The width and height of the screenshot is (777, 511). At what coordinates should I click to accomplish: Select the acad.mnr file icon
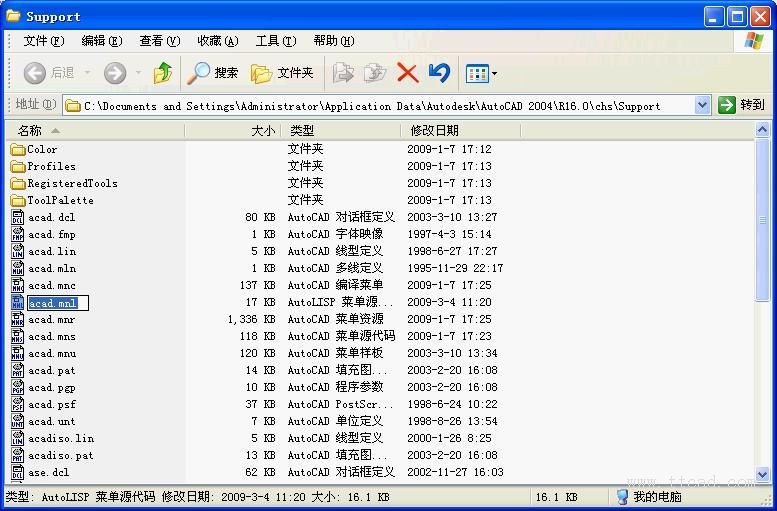pos(17,319)
